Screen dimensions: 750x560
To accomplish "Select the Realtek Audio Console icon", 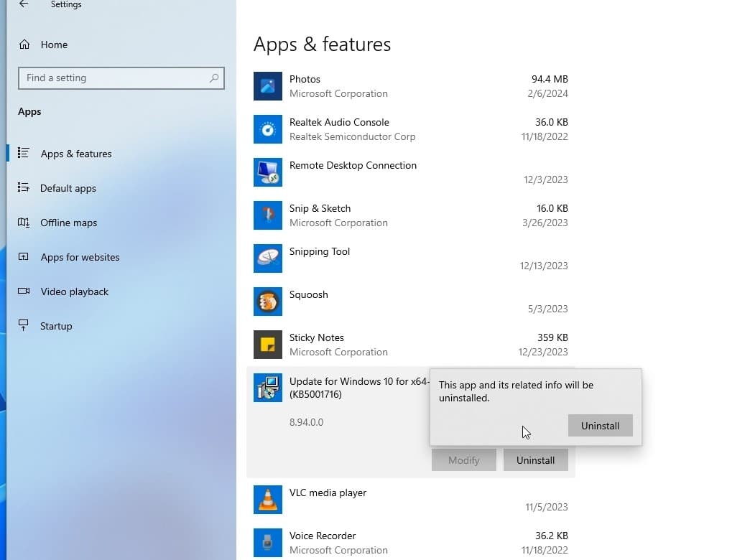I will coord(268,129).
